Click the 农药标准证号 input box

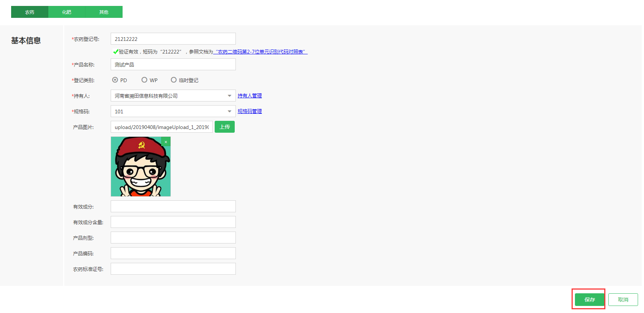[173, 269]
